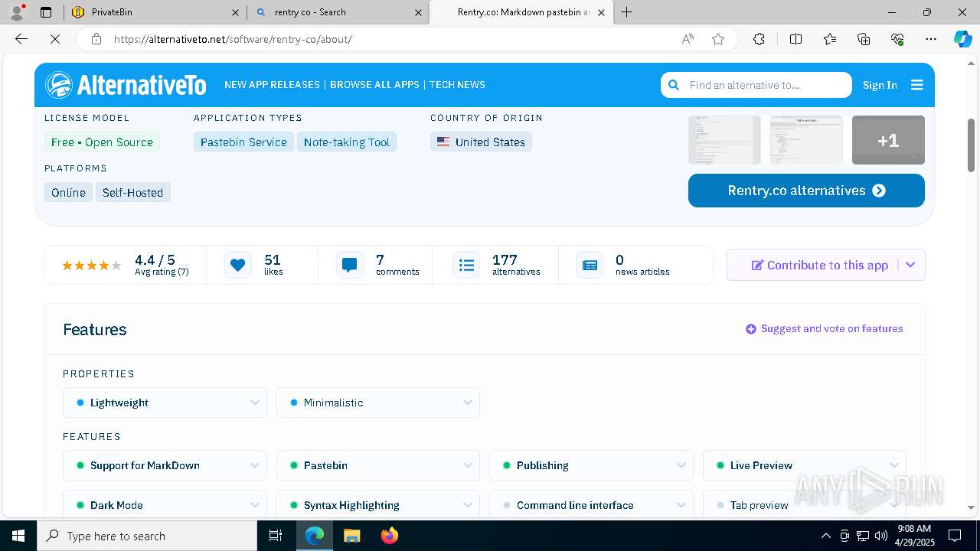Stop page loading with X button
The width and height of the screenshot is (980, 551).
pos(55,39)
